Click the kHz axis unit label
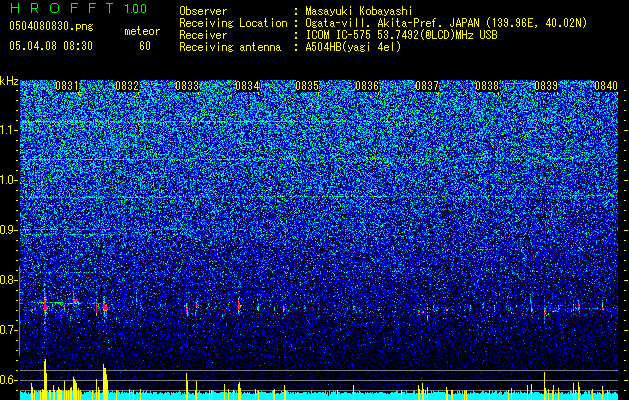The width and height of the screenshot is (629, 400). tap(9, 81)
